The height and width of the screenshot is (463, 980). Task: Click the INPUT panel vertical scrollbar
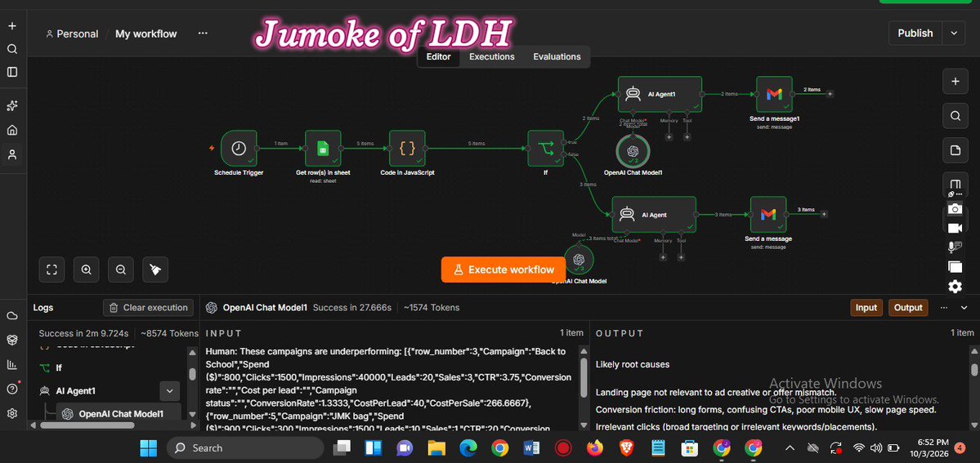pyautogui.click(x=584, y=377)
